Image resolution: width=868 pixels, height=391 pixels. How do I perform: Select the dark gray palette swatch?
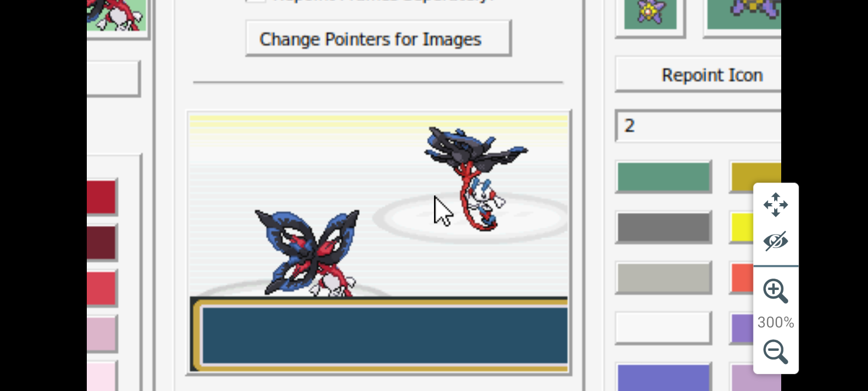coord(663,227)
